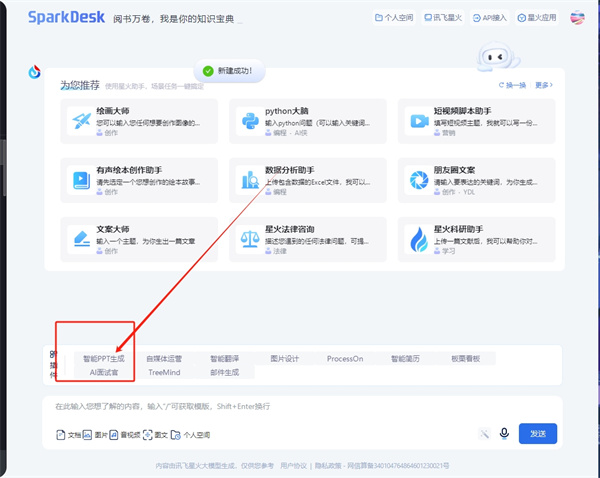This screenshot has height=478, width=600.
Task: Click the 星火科研助手 flame icon
Action: [x=419, y=240]
